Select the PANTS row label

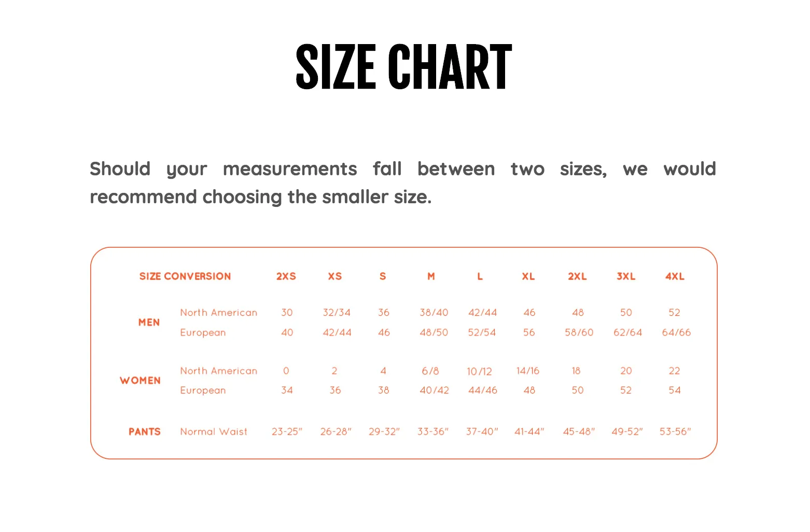click(x=145, y=432)
